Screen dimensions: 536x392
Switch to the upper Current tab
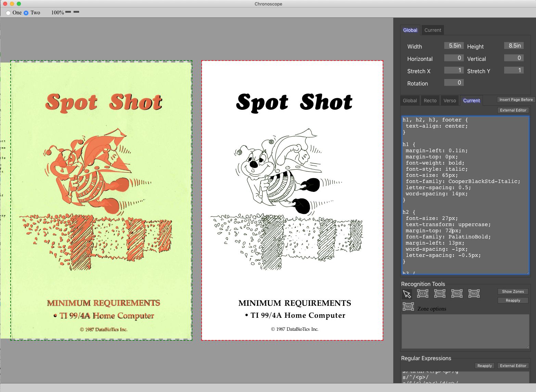click(433, 30)
